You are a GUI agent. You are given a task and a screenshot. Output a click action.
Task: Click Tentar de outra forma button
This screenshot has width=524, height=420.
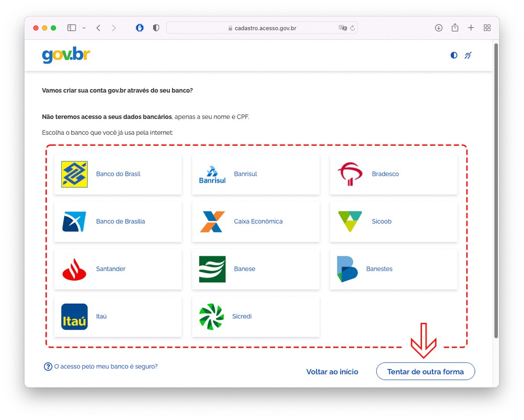point(425,372)
